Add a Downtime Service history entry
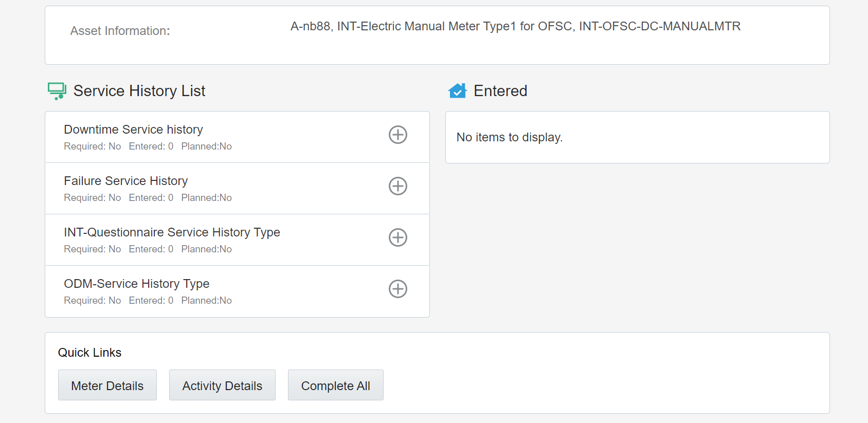The image size is (868, 423). [397, 135]
